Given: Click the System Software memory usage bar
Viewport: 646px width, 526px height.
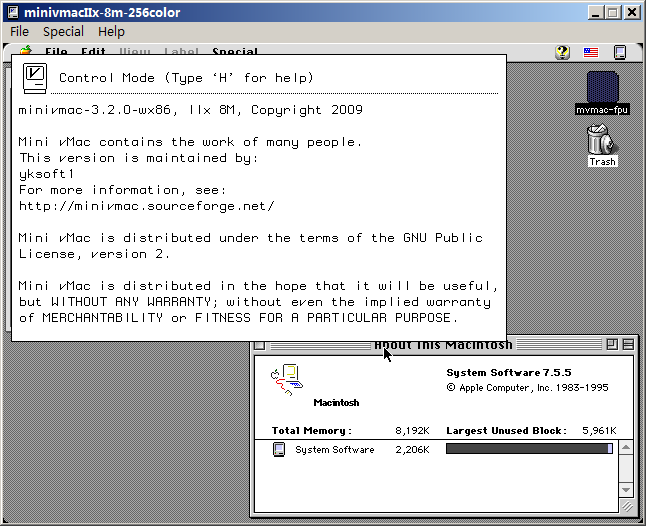Looking at the screenshot, I should (529, 449).
